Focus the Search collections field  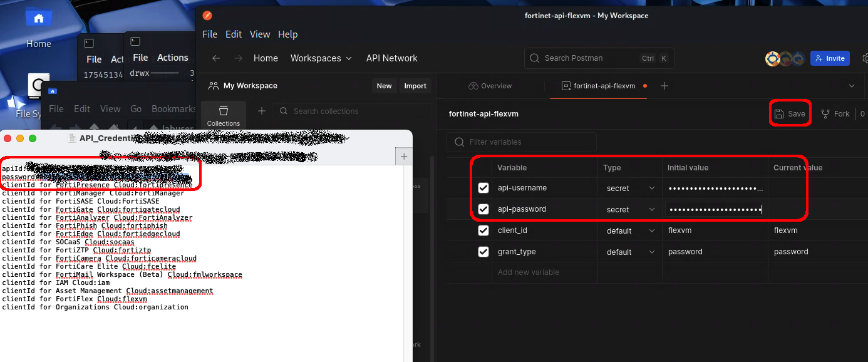(x=353, y=111)
